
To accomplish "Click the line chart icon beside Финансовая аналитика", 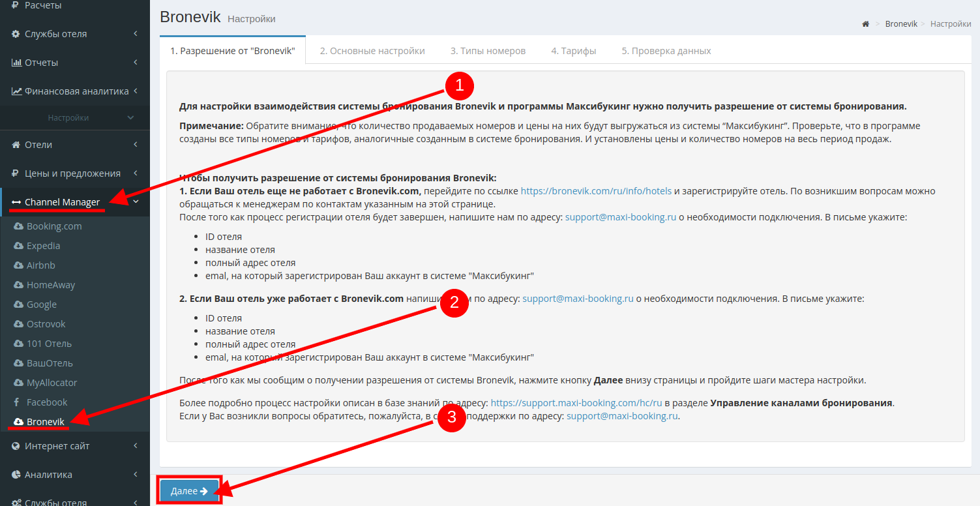I will 17,91.
